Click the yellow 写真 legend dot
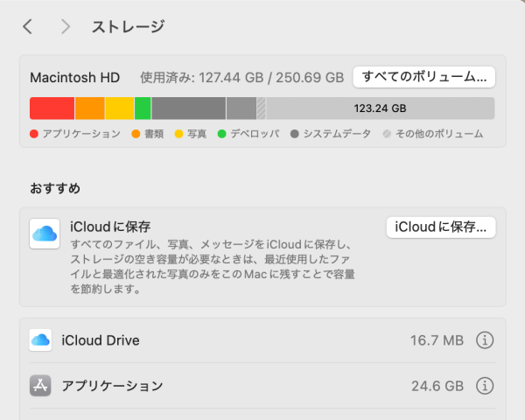The image size is (525, 420). (178, 134)
